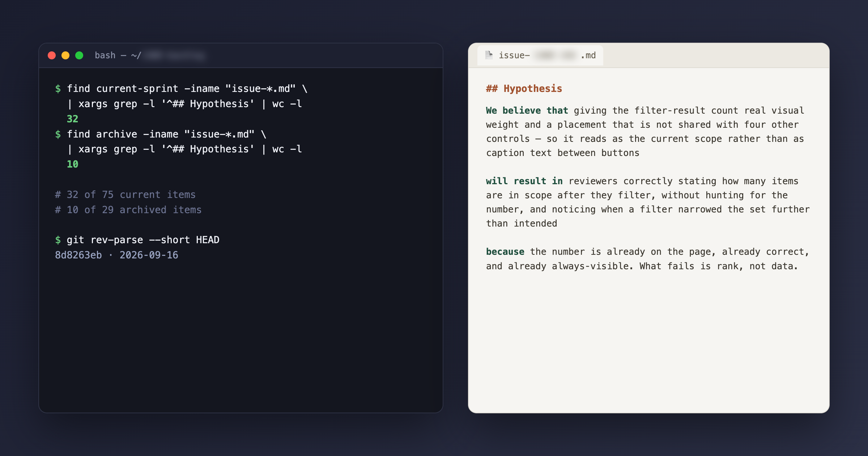Select the issue .md file tab in editor
Screen dimensions: 868x456
pos(540,55)
